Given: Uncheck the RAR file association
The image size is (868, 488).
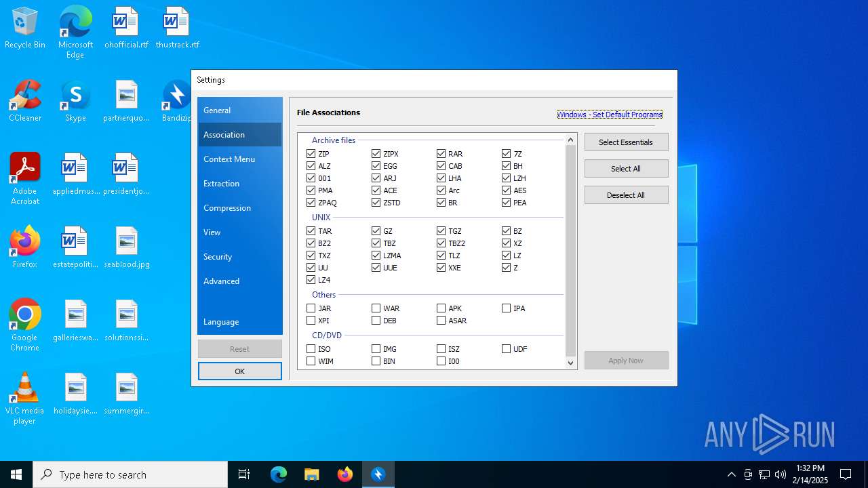Looking at the screenshot, I should [441, 154].
